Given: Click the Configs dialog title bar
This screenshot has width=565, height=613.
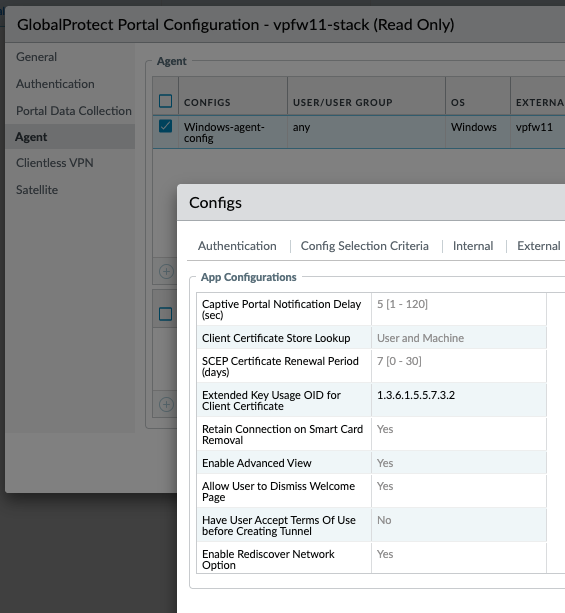Looking at the screenshot, I should coord(371,203).
